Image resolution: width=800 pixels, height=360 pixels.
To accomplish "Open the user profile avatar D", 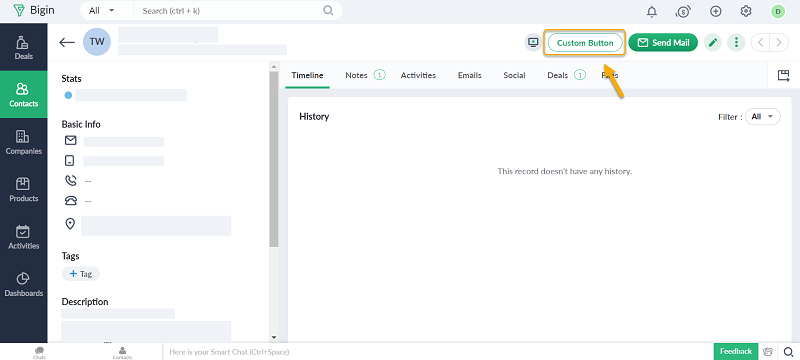I will click(778, 11).
